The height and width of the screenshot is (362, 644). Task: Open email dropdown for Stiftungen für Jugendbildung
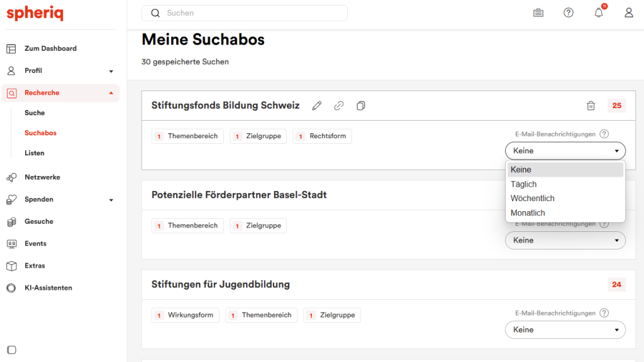565,330
